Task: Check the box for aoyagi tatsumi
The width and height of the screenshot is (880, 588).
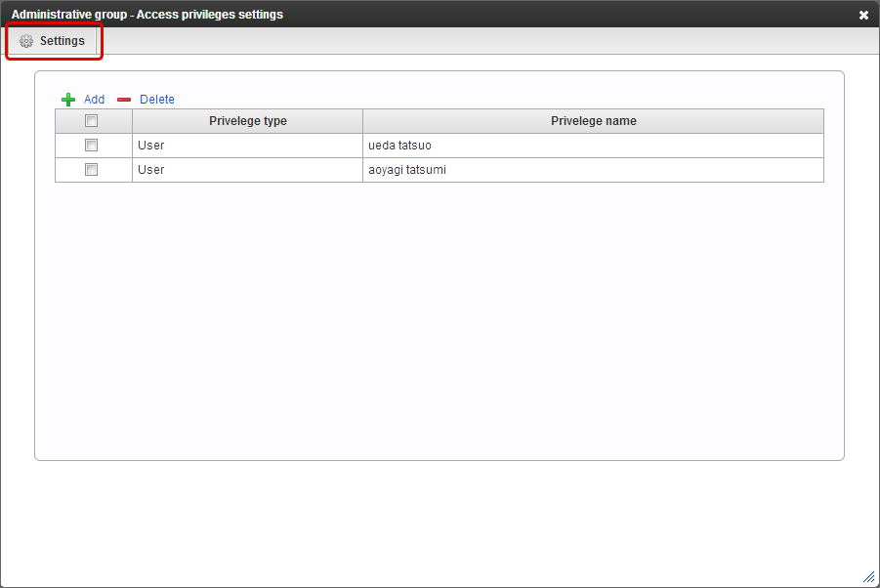Action: tap(91, 169)
